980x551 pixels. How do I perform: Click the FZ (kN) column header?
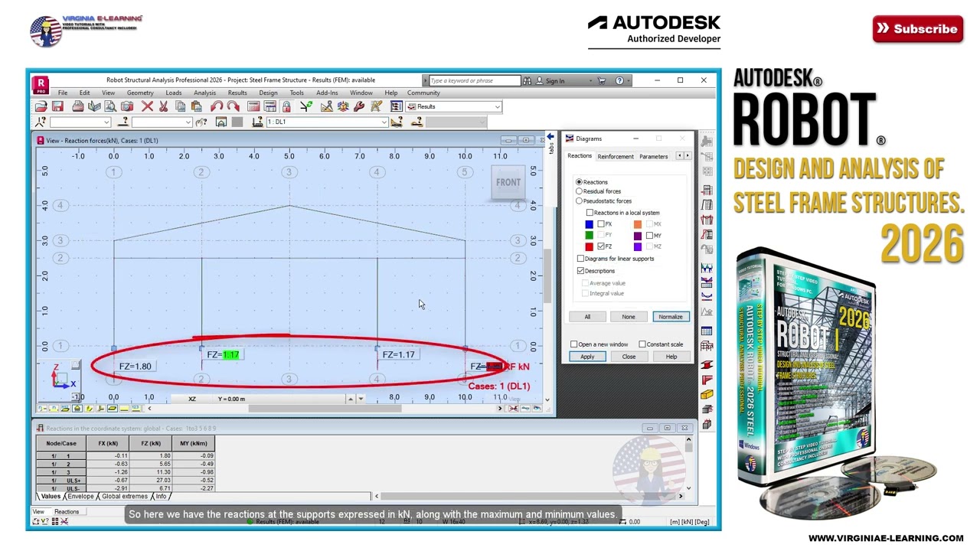pos(151,444)
